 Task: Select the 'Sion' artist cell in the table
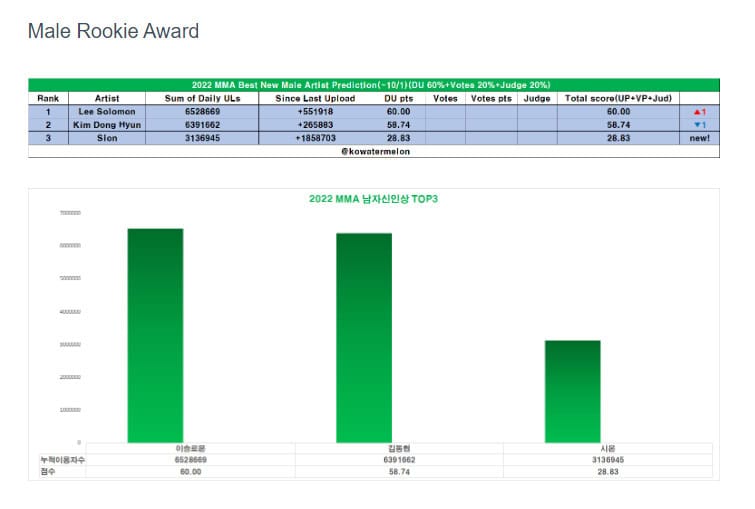click(x=107, y=138)
